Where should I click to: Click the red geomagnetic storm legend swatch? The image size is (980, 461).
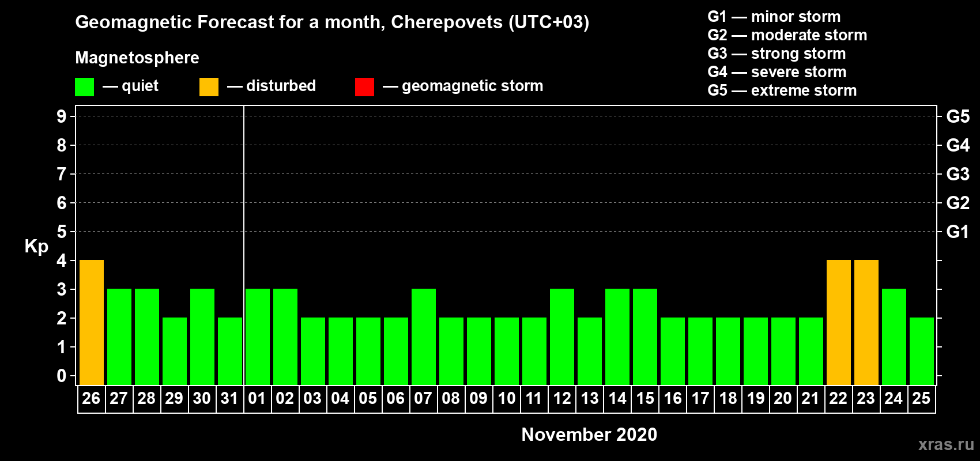click(364, 87)
